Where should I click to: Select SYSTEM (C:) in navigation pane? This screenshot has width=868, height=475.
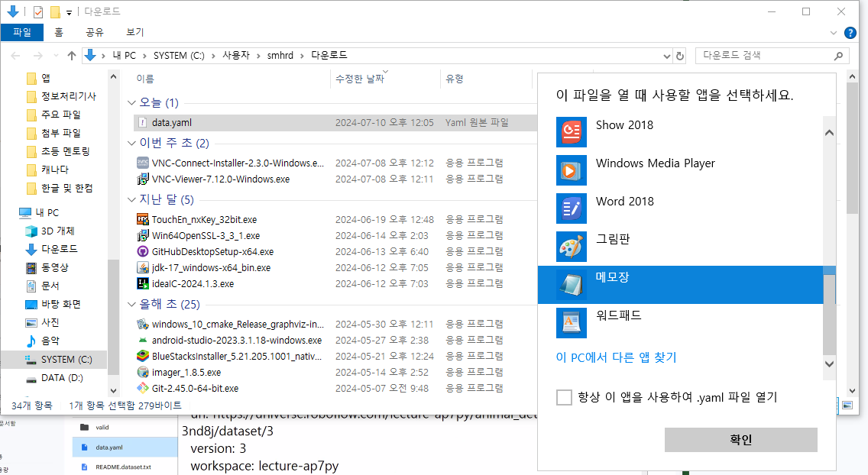(x=66, y=360)
